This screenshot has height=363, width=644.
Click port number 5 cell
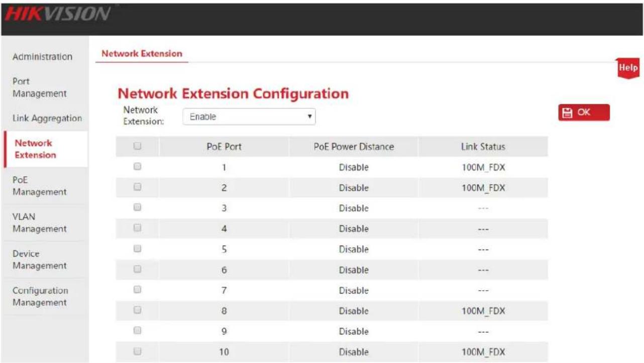click(x=225, y=250)
